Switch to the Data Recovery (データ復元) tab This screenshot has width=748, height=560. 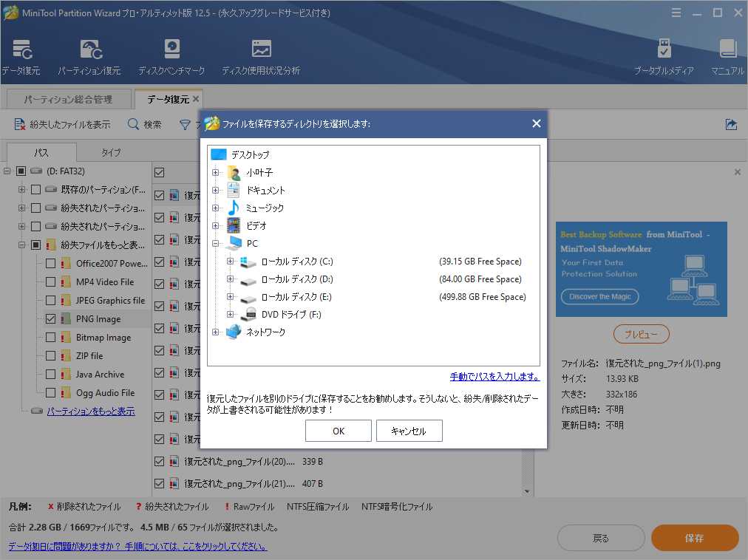tap(169, 99)
